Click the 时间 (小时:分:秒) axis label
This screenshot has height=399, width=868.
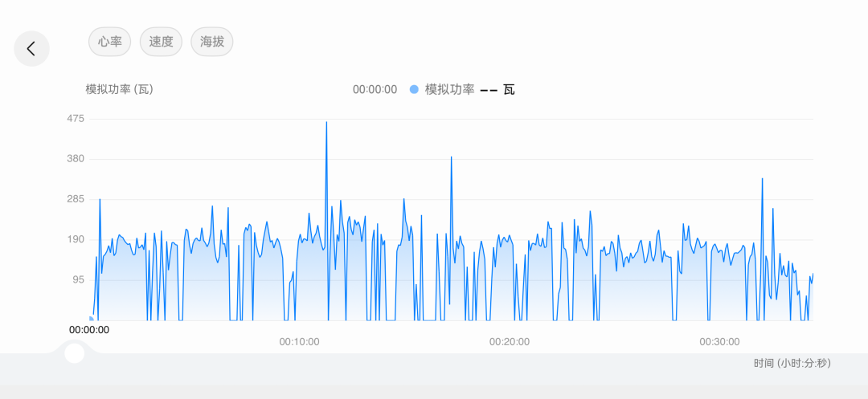click(792, 363)
